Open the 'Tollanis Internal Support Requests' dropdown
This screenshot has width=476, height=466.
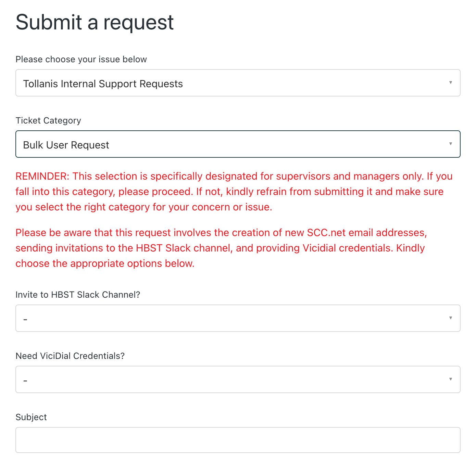tap(238, 83)
